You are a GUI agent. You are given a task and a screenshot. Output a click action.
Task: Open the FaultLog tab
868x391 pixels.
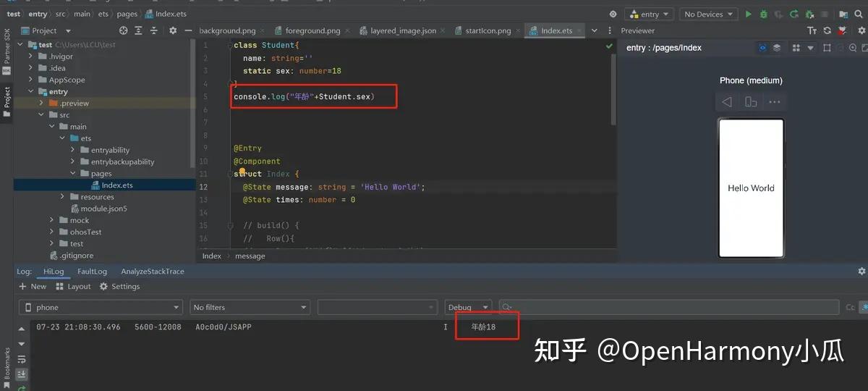point(92,272)
